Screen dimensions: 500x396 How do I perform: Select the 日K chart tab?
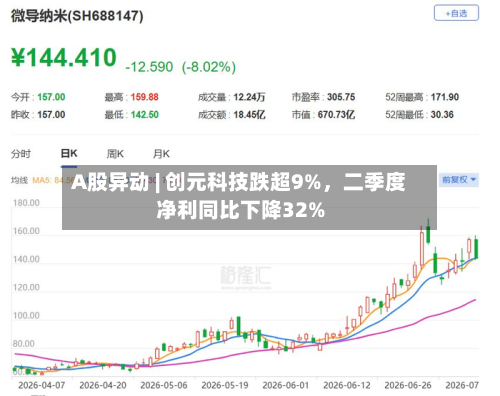69,154
